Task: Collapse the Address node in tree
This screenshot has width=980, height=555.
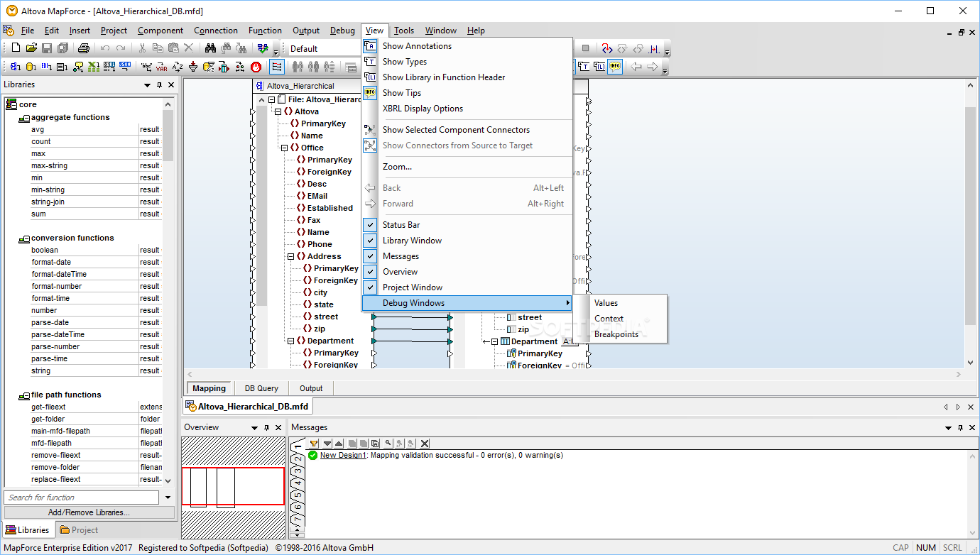Action: (290, 256)
